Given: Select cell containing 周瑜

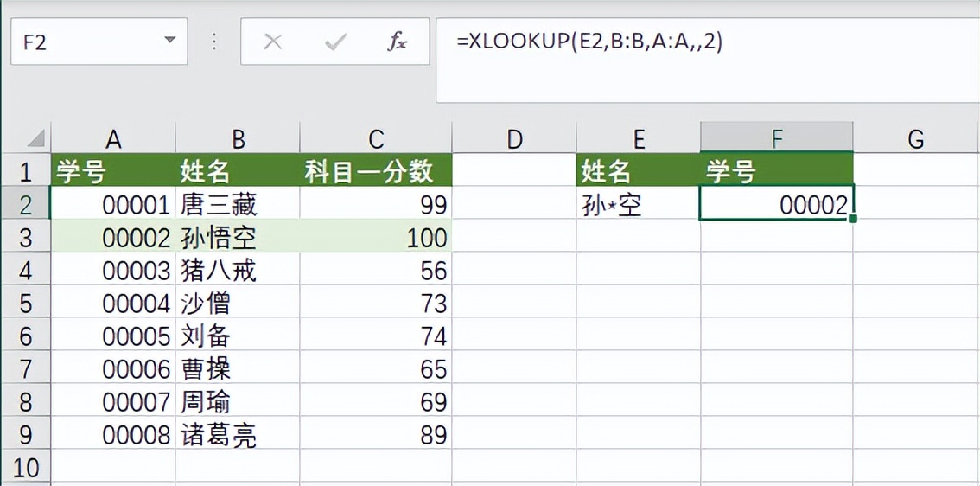Looking at the screenshot, I should tap(238, 400).
